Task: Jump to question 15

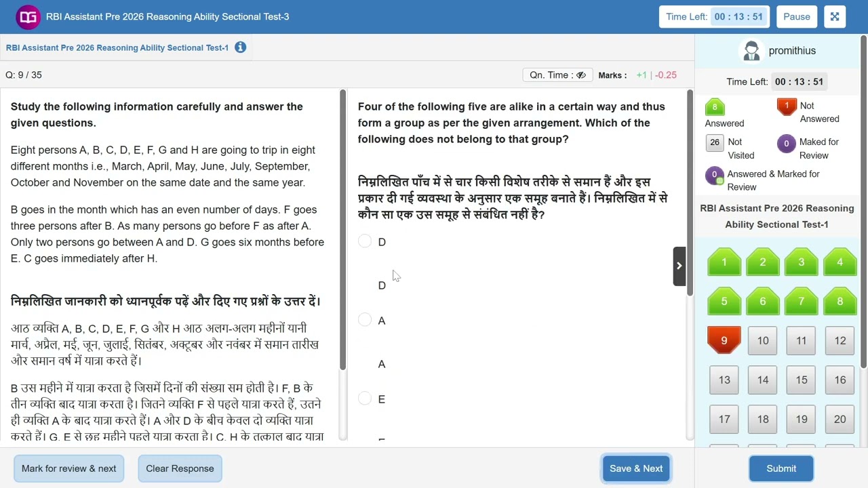Action: click(802, 380)
